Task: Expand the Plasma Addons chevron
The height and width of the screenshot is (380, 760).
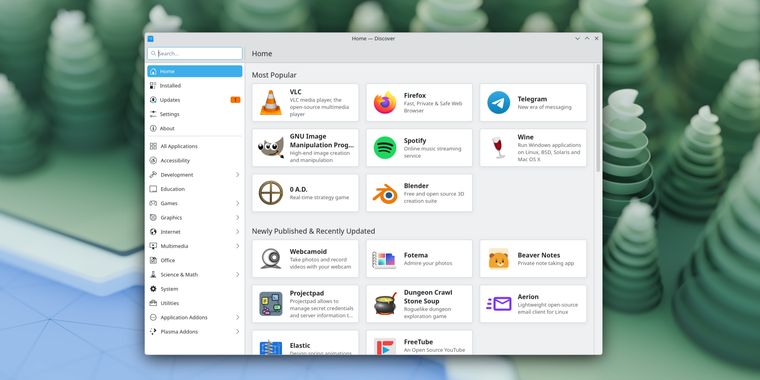Action: click(238, 332)
